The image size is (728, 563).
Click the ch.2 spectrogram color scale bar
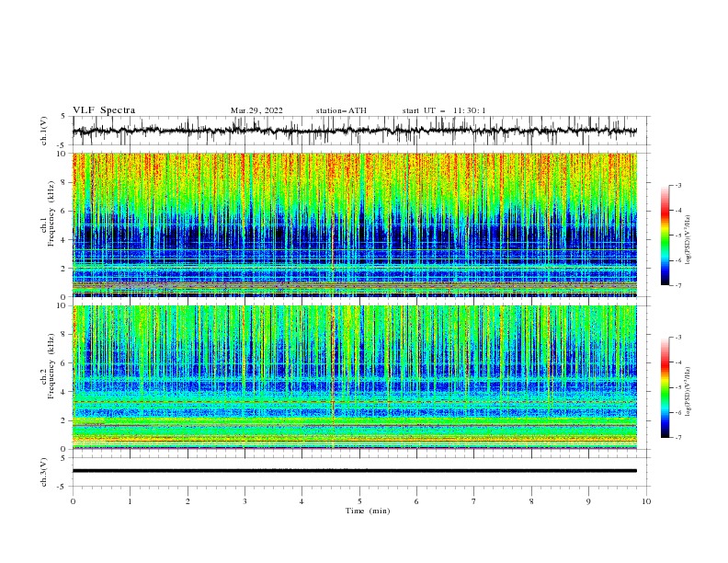click(x=665, y=387)
